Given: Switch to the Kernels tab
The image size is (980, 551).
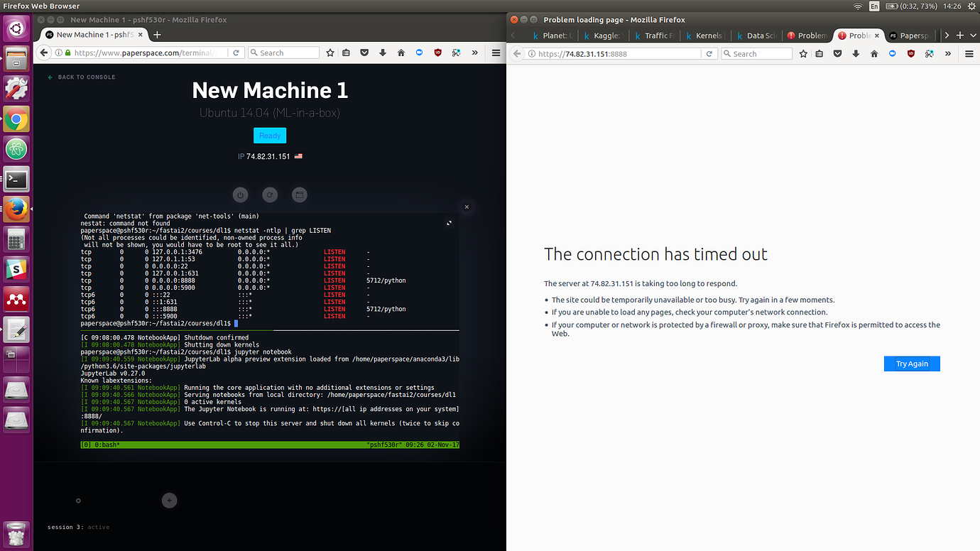Looking at the screenshot, I should (704, 35).
